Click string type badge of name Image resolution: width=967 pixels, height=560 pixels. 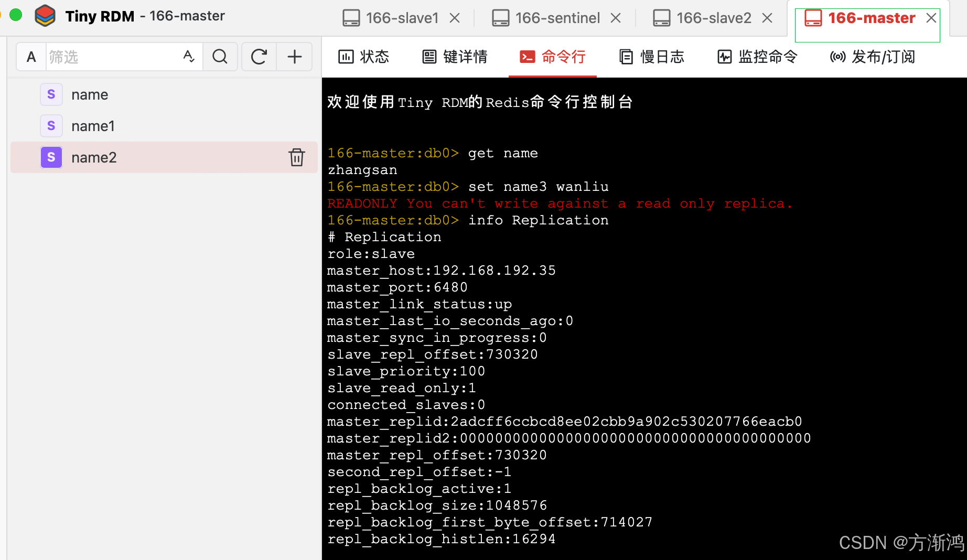tap(51, 94)
